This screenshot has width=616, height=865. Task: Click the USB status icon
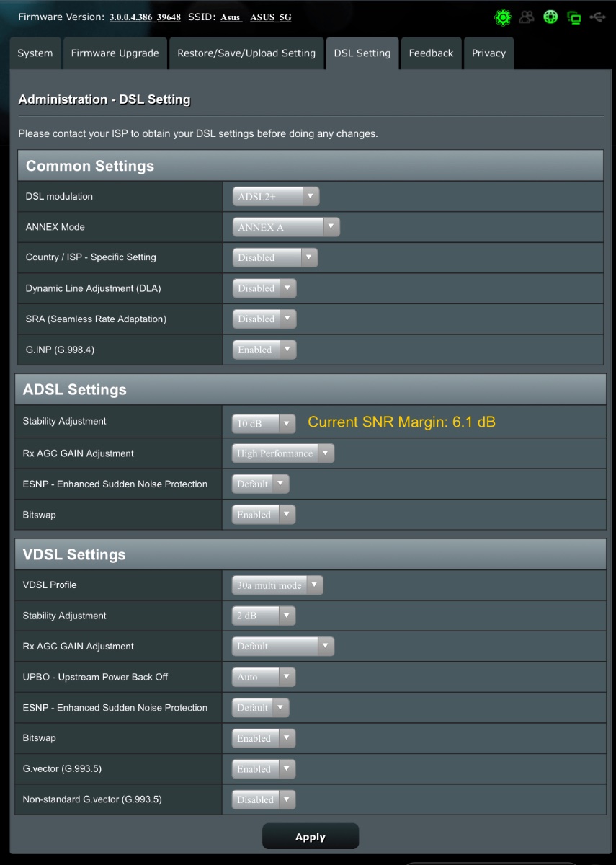pyautogui.click(x=597, y=17)
